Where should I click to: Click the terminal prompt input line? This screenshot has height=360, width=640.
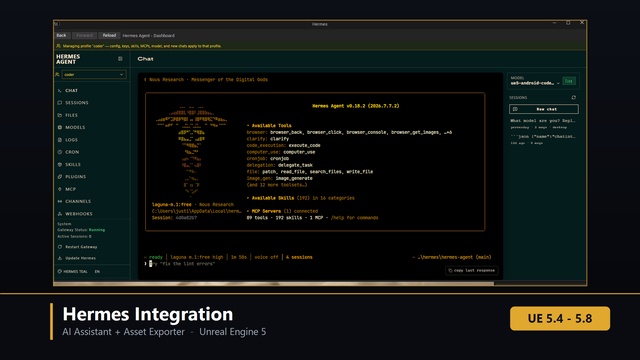click(x=318, y=264)
